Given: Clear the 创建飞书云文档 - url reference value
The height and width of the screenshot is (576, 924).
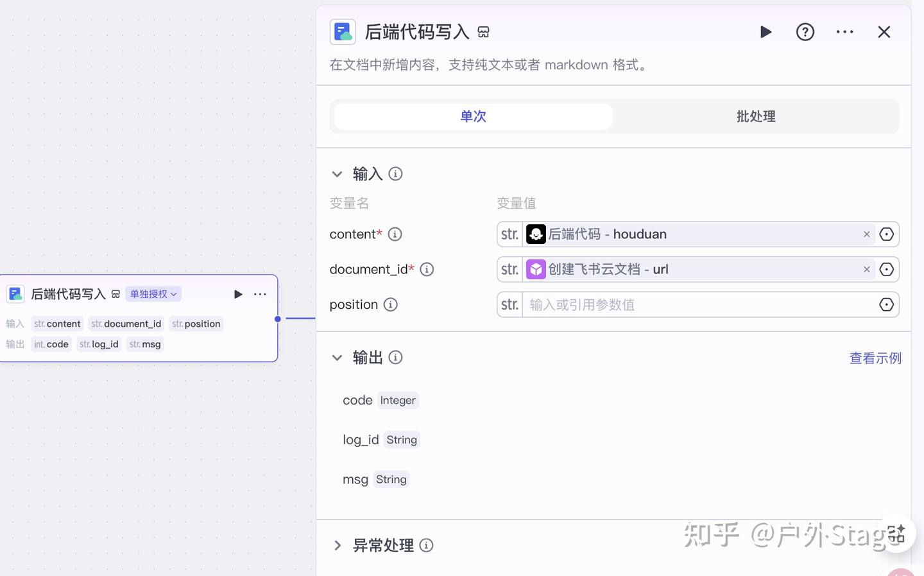Looking at the screenshot, I should tap(867, 270).
